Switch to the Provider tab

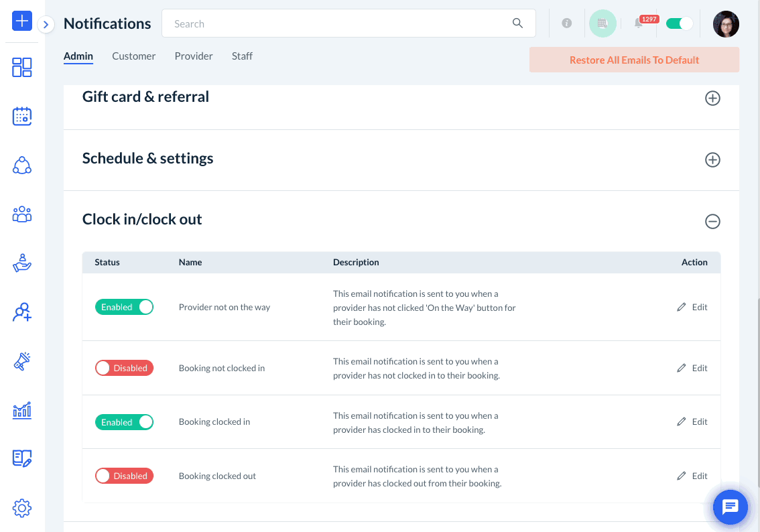(x=194, y=56)
